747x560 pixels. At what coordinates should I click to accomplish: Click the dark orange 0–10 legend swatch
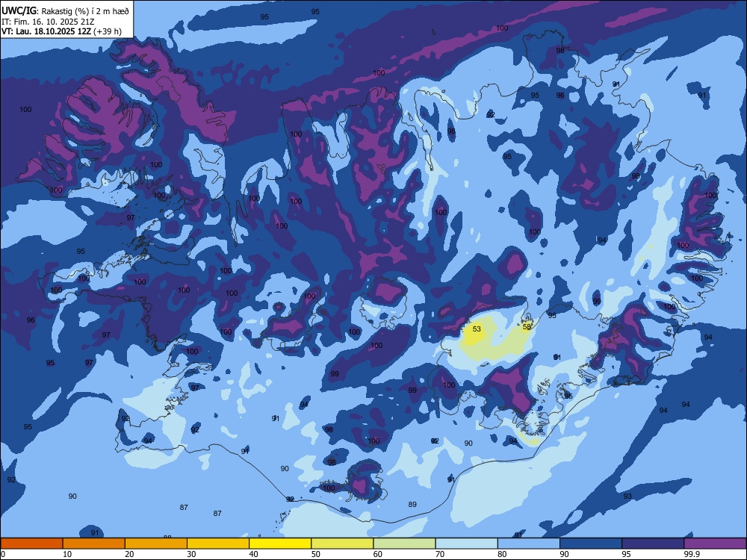click(31, 544)
